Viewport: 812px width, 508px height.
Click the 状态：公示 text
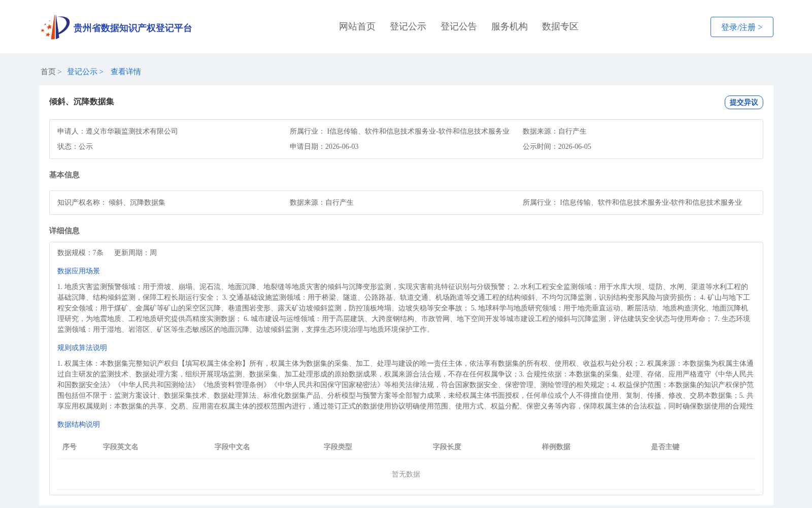[75, 146]
